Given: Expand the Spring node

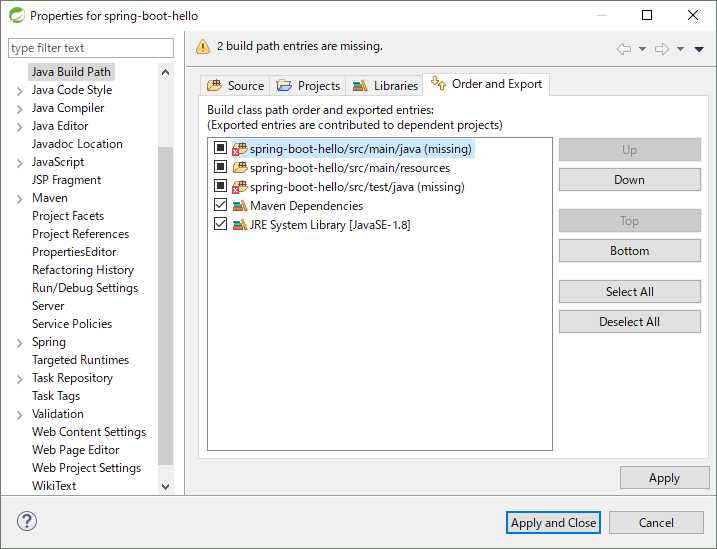Looking at the screenshot, I should click(x=20, y=343).
